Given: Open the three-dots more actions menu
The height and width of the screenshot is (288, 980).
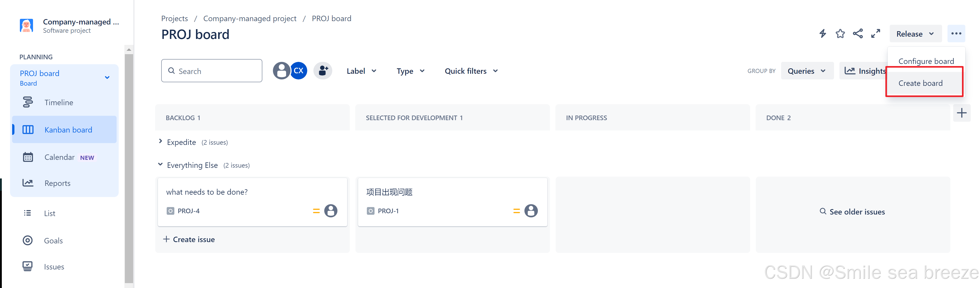Looking at the screenshot, I should 956,34.
